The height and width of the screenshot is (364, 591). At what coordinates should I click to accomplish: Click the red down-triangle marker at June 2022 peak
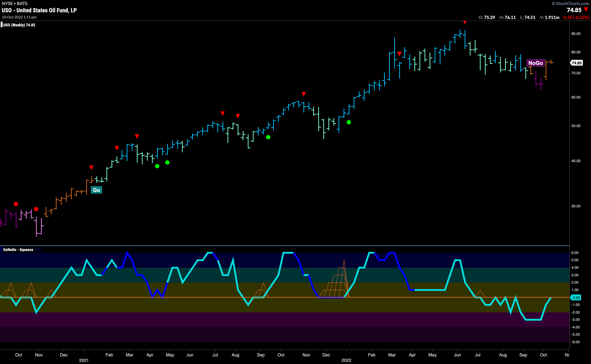(x=465, y=22)
